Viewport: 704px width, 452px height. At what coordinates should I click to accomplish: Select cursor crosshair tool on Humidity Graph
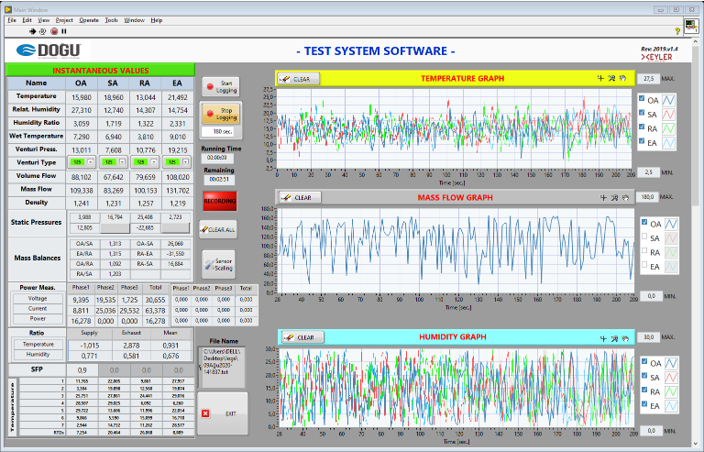[603, 338]
